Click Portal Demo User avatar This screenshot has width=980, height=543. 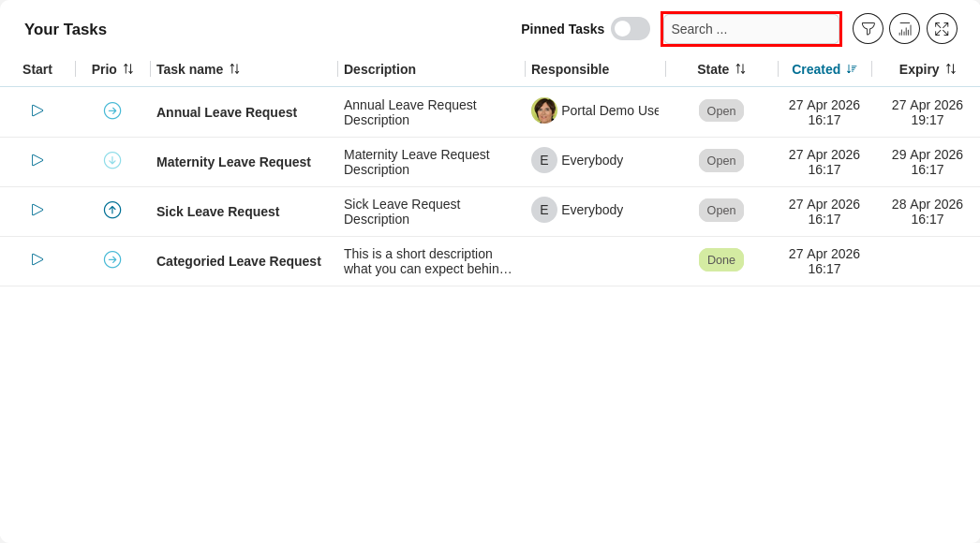click(544, 110)
